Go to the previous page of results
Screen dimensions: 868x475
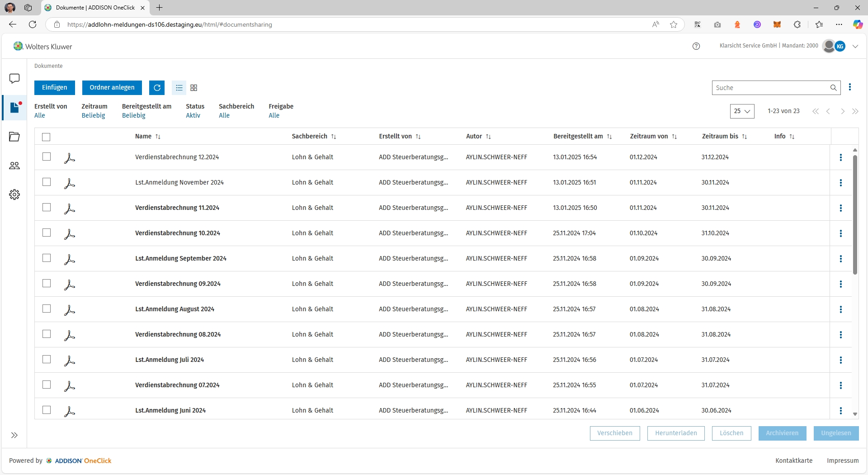[x=828, y=111]
